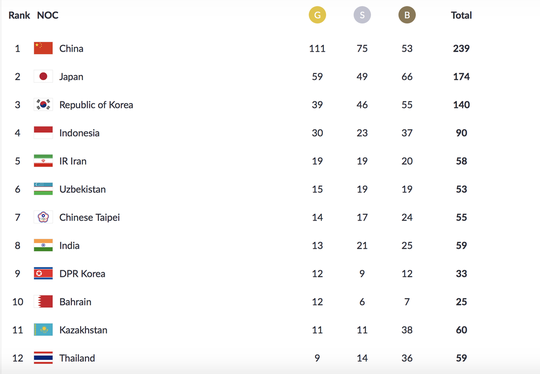Open the Indonesia country link
Screen dimensions: 540x374
[x=79, y=133]
